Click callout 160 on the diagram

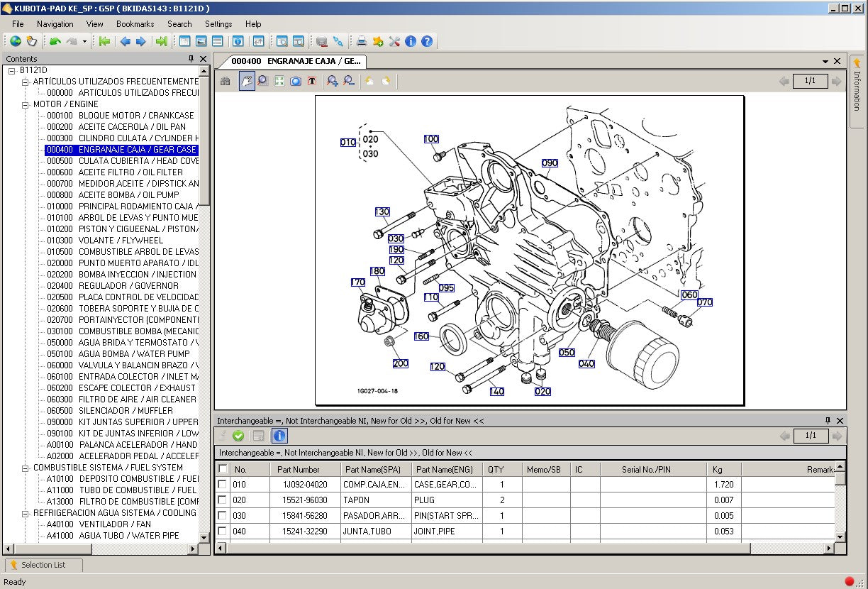point(421,336)
